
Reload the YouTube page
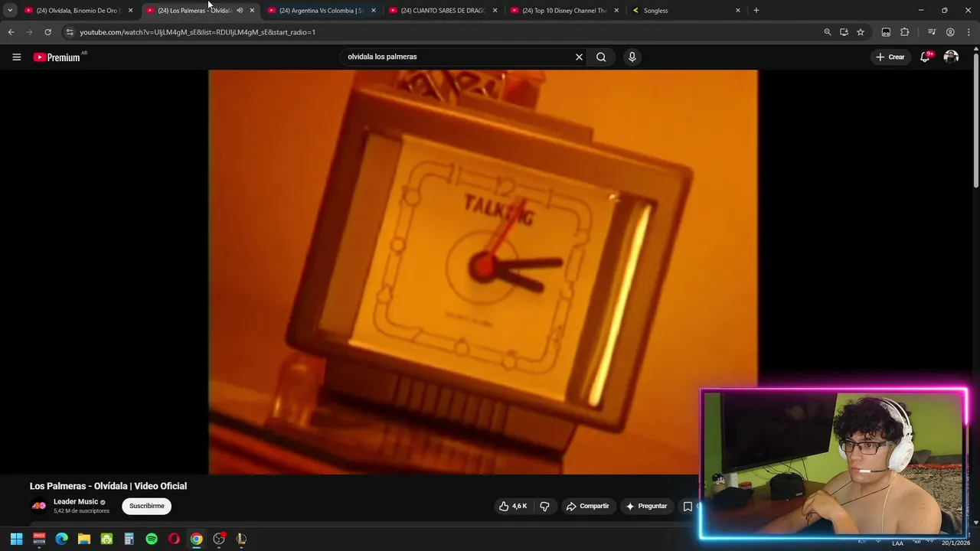pyautogui.click(x=47, y=32)
